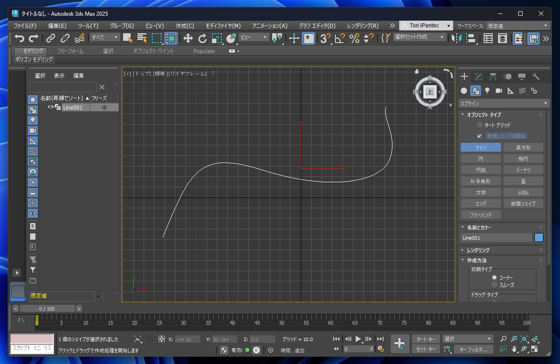Switch to the オブジェクト ペイント ribbon tab

[x=154, y=51]
